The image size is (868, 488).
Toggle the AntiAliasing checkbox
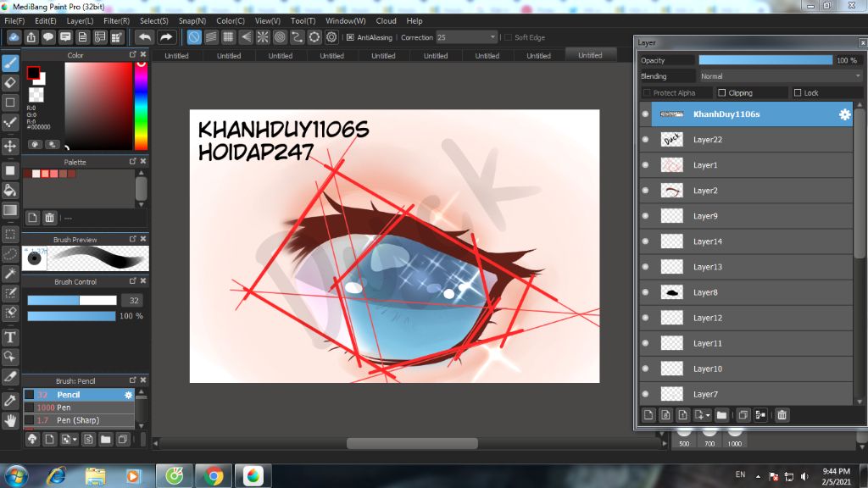point(350,37)
